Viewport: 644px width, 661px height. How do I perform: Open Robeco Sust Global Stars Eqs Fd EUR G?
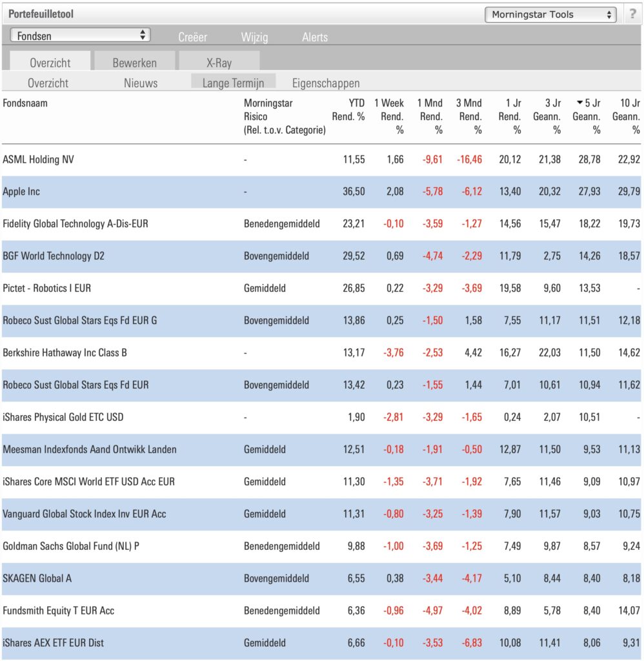click(79, 320)
